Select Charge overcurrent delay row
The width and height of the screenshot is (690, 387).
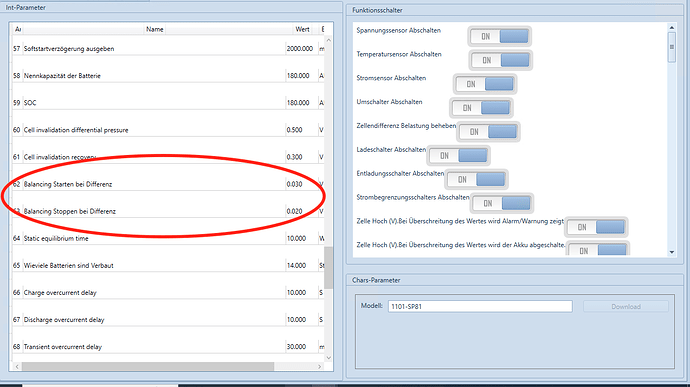click(x=168, y=292)
